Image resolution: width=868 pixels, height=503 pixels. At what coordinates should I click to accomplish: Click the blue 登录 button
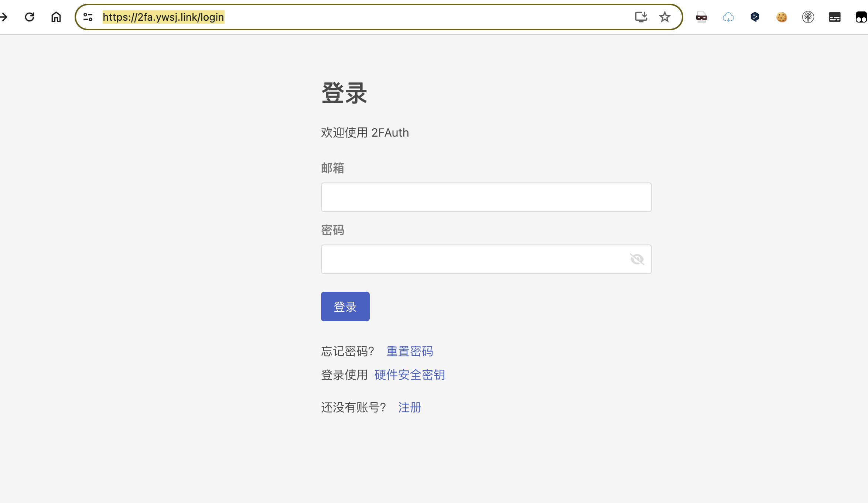coord(345,307)
